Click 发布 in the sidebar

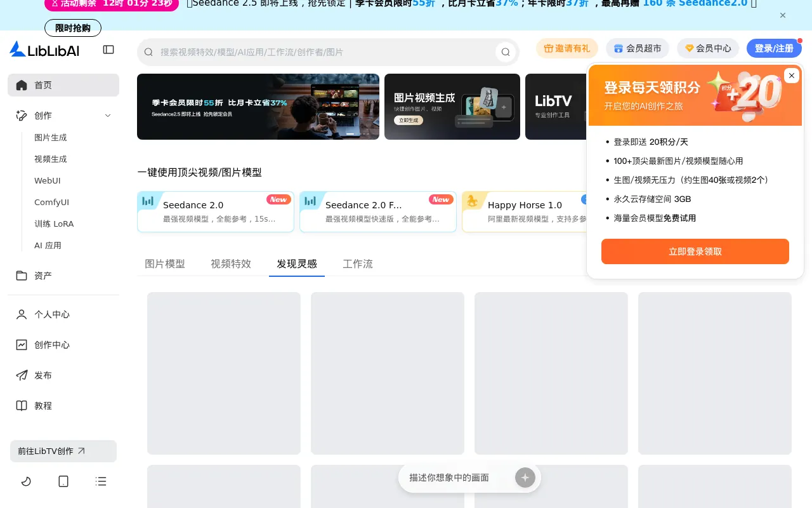(63, 375)
